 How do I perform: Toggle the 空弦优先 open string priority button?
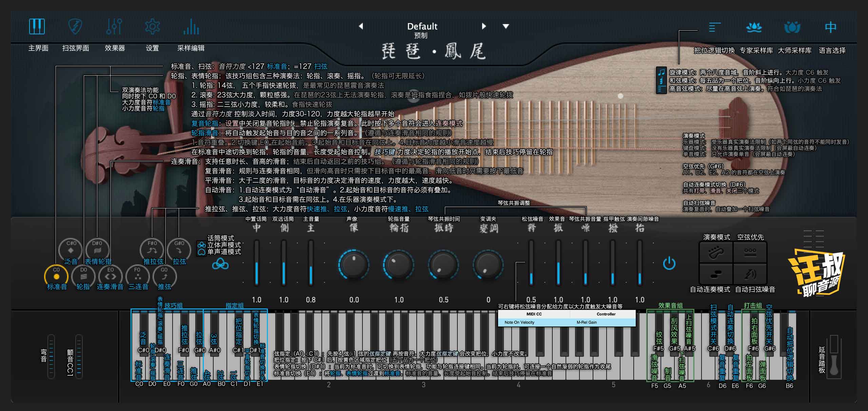click(750, 252)
